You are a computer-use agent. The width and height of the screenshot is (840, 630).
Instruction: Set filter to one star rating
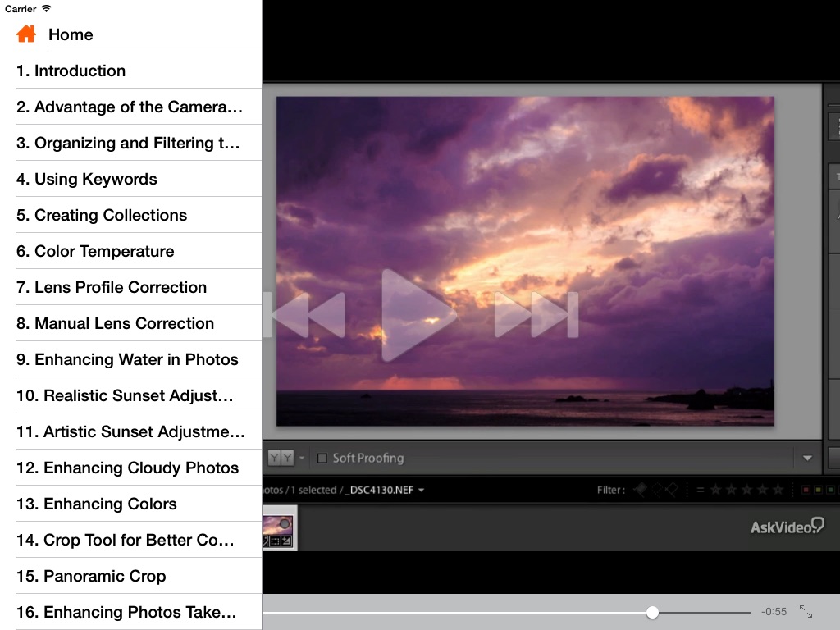click(x=715, y=489)
